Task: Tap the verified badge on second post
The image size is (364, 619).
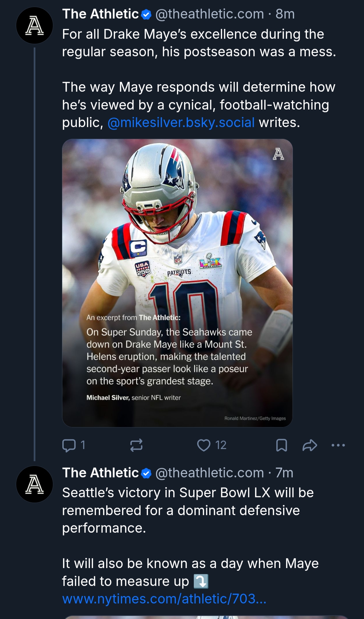Action: click(146, 473)
